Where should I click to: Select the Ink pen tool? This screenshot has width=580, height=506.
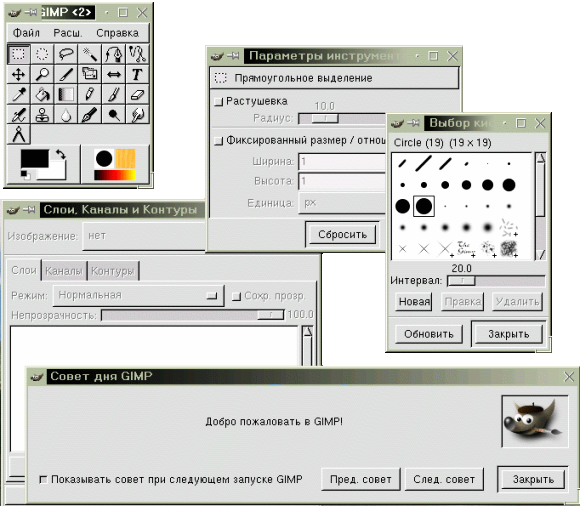pos(90,115)
